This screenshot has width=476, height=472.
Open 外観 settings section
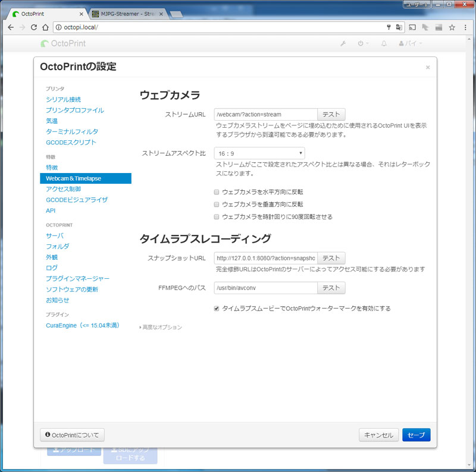pos(52,257)
